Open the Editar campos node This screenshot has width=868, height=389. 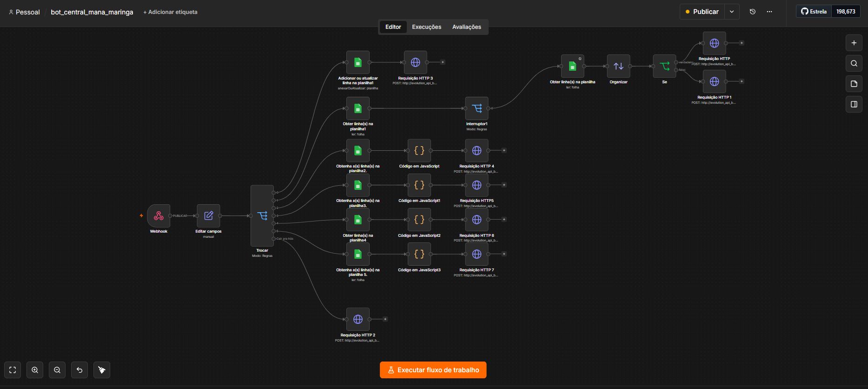click(x=208, y=216)
